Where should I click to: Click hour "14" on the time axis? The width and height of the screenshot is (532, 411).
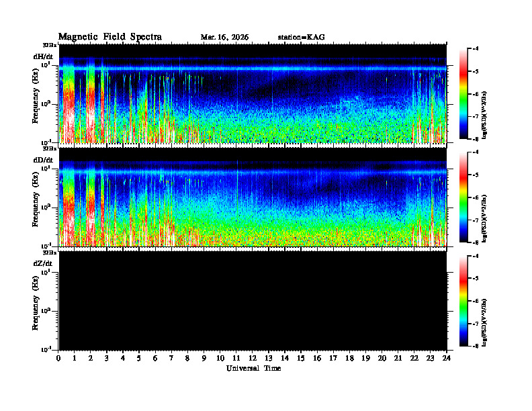point(285,359)
